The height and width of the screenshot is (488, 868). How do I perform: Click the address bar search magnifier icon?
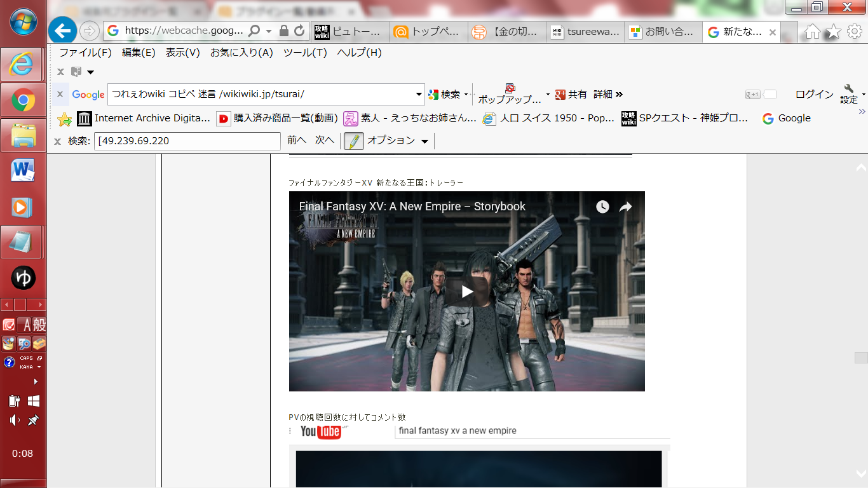[x=254, y=30]
